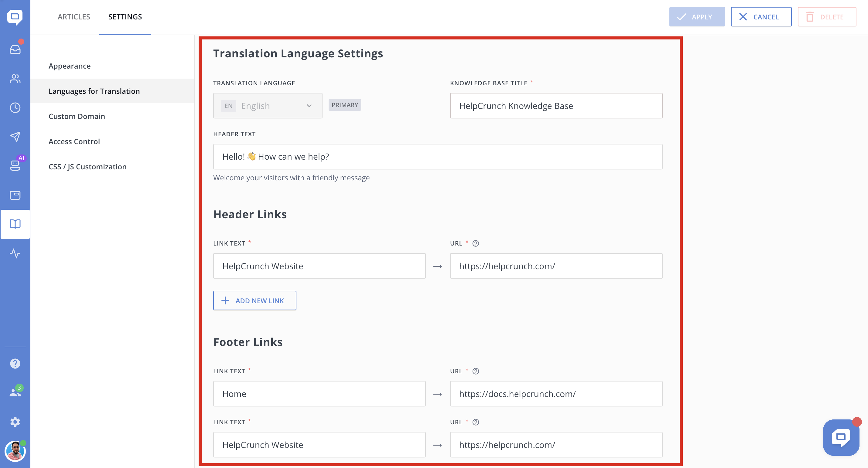Image resolution: width=868 pixels, height=468 pixels.
Task: Open Access Control settings section
Action: pyautogui.click(x=74, y=141)
